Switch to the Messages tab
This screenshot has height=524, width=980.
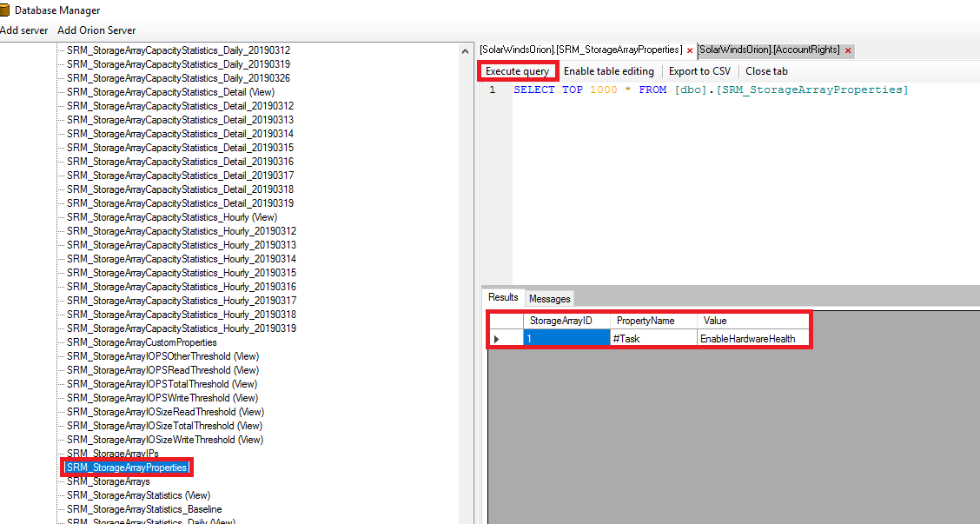548,298
